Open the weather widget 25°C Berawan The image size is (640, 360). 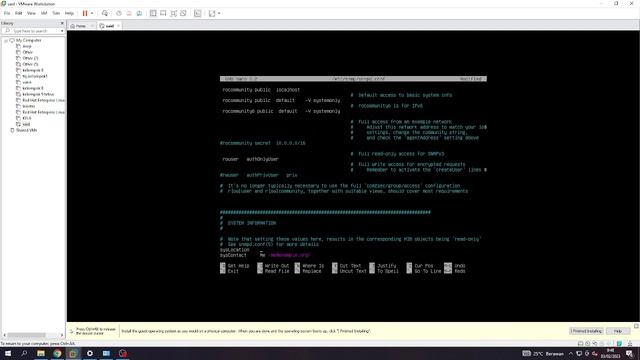[543, 353]
